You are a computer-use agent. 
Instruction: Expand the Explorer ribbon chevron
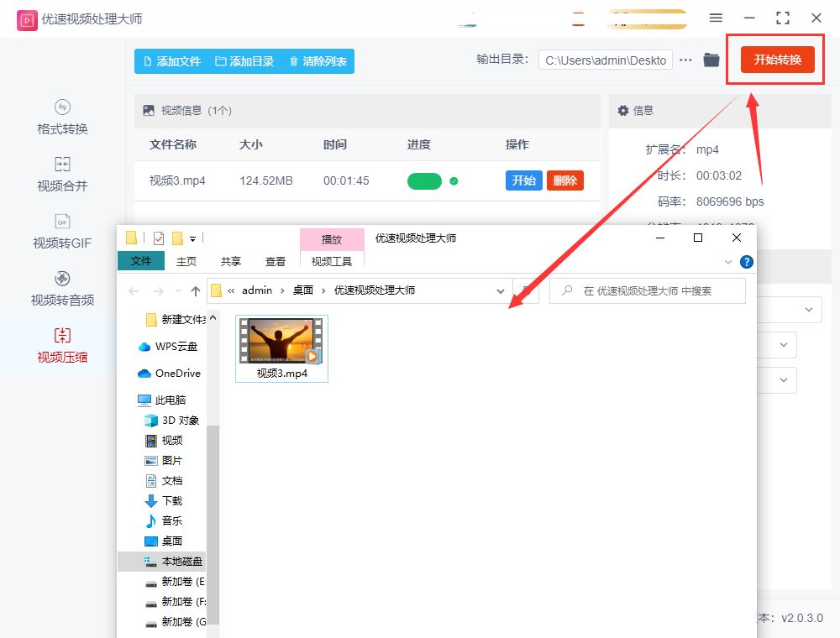coord(728,262)
